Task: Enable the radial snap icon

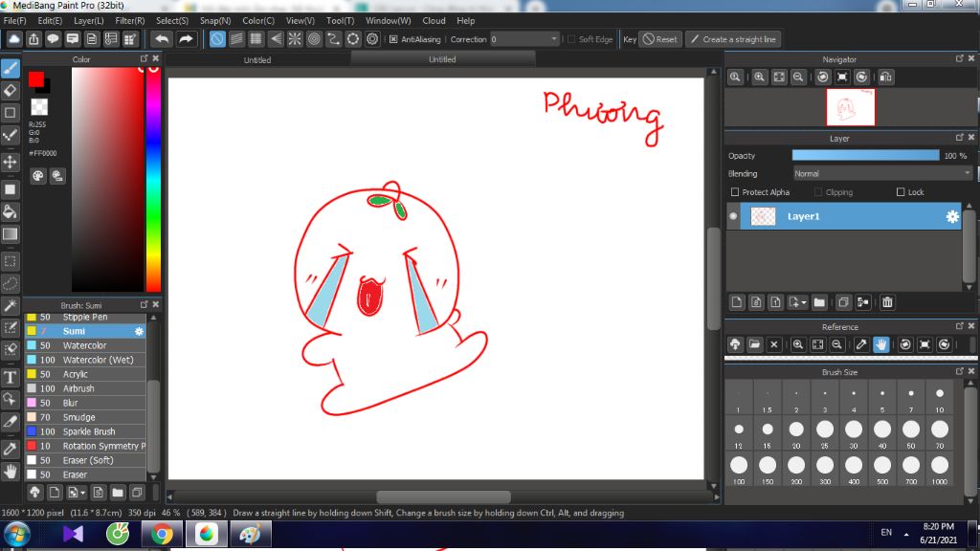Action: tap(295, 39)
